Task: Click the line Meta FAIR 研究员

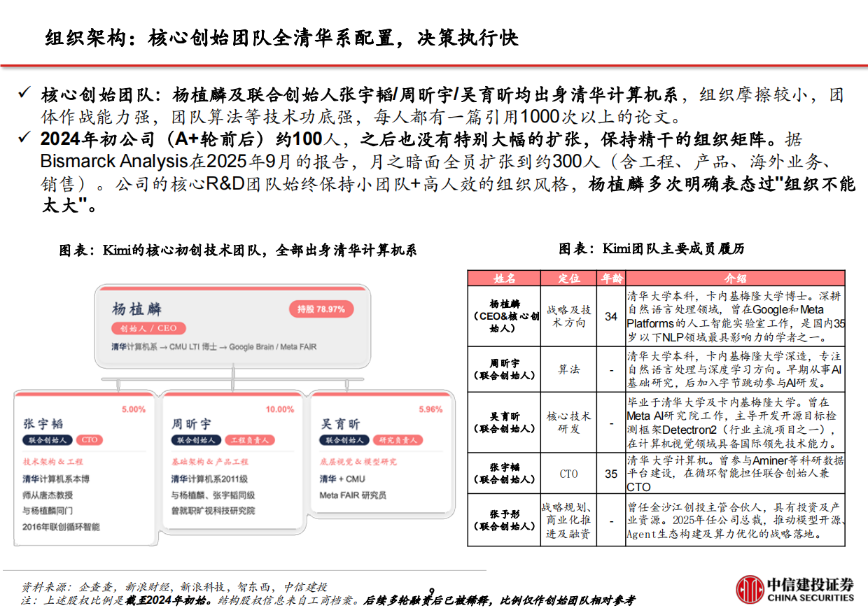Action: 353,495
